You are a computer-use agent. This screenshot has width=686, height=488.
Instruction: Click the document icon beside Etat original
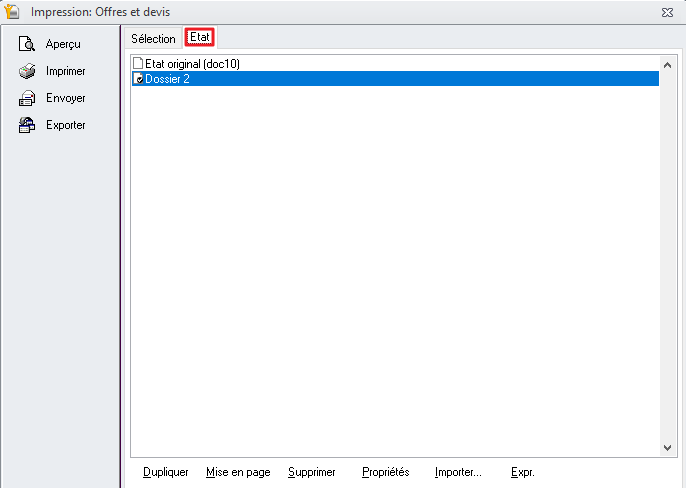click(138, 64)
